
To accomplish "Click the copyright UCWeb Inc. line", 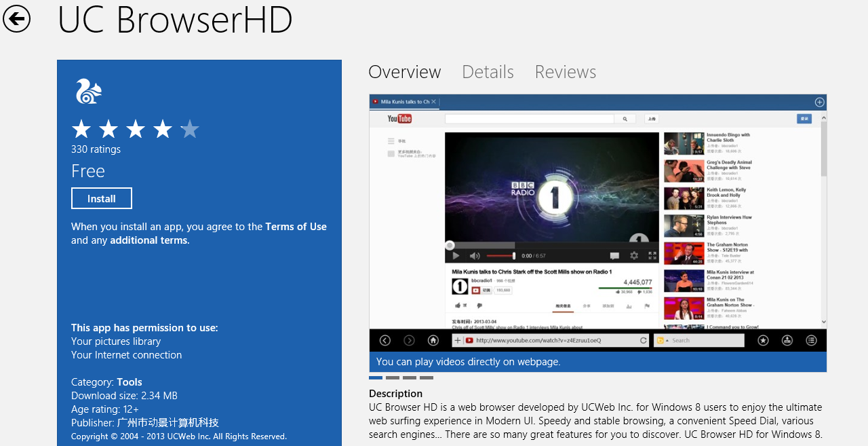I will 179,436.
